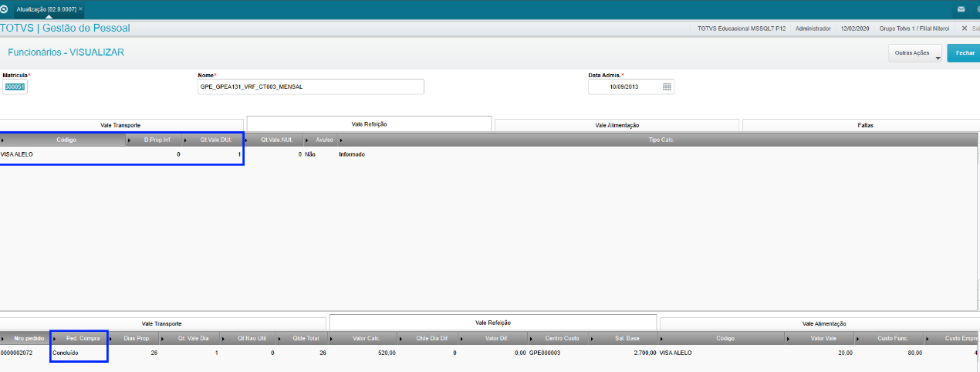980x372 pixels.
Task: Close the Atualização [02.9.0007] tab
Action: [x=81, y=8]
